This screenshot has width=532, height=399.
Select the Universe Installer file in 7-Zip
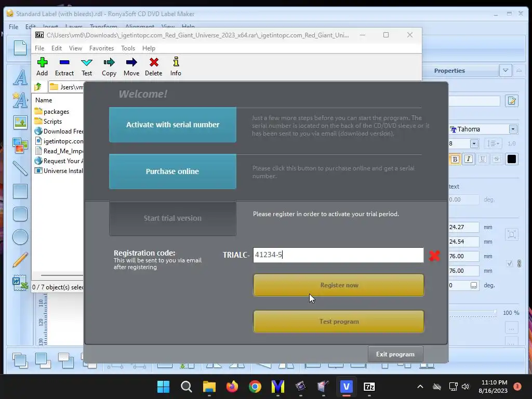pos(59,170)
